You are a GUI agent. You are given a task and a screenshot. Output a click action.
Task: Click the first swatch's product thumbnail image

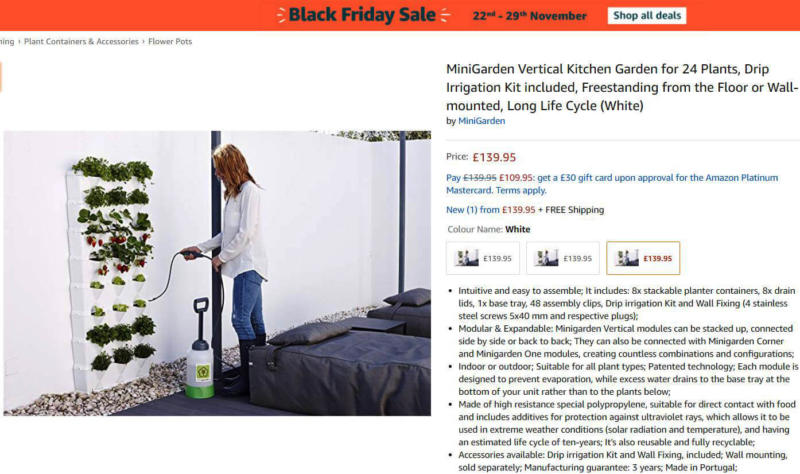tap(466, 258)
